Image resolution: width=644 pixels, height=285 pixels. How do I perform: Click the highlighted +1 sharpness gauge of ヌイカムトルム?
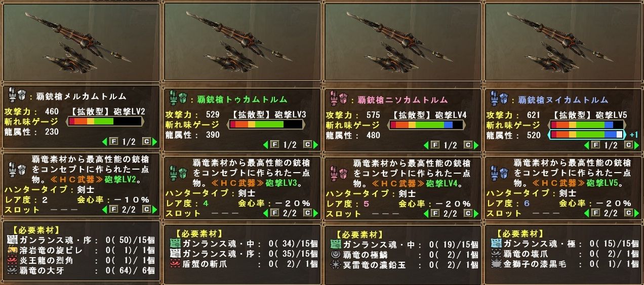tap(586, 135)
